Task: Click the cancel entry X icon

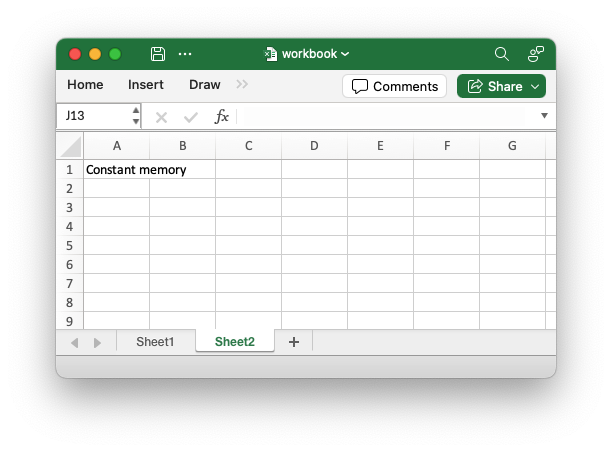Action: [x=161, y=117]
